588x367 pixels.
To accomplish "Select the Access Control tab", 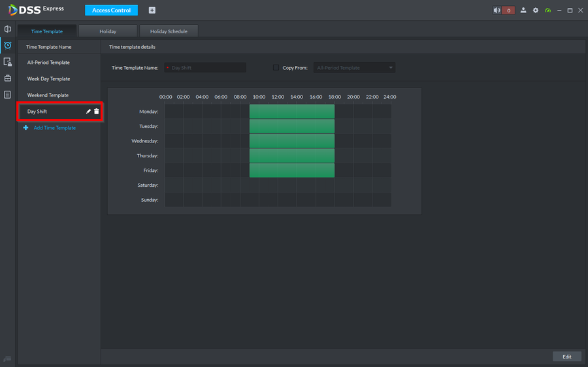I will pos(111,10).
